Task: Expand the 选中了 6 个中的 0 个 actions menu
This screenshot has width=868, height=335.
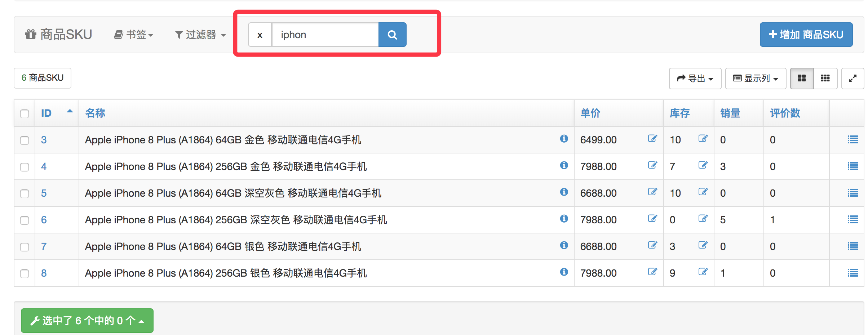Action: pyautogui.click(x=87, y=320)
